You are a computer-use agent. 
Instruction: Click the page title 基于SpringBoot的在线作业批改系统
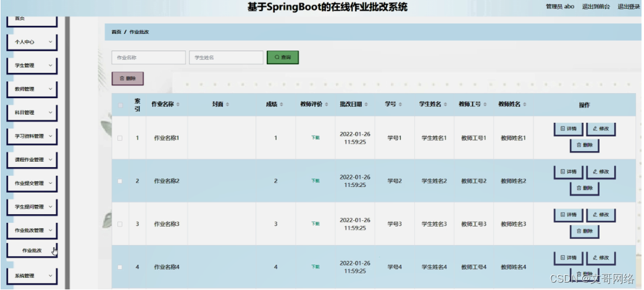click(327, 7)
